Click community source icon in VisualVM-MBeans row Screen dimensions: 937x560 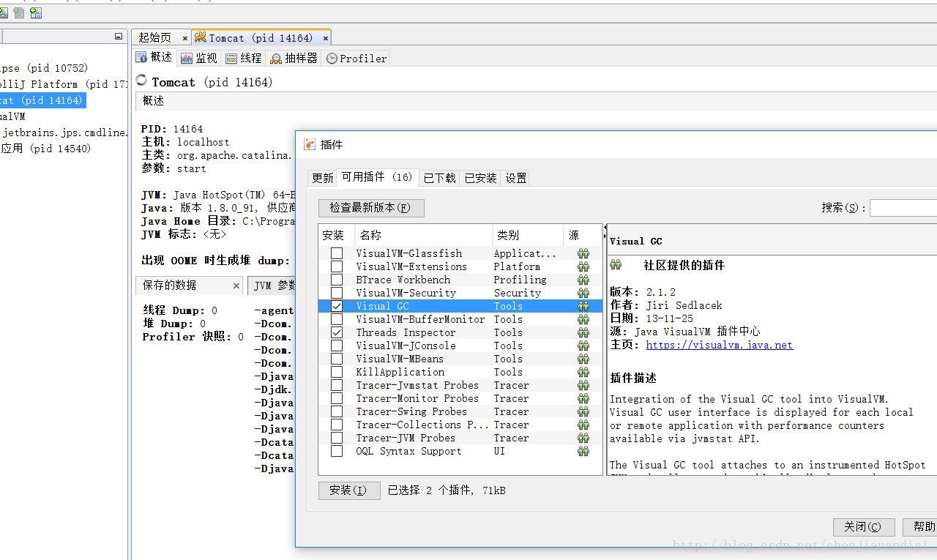coord(583,359)
